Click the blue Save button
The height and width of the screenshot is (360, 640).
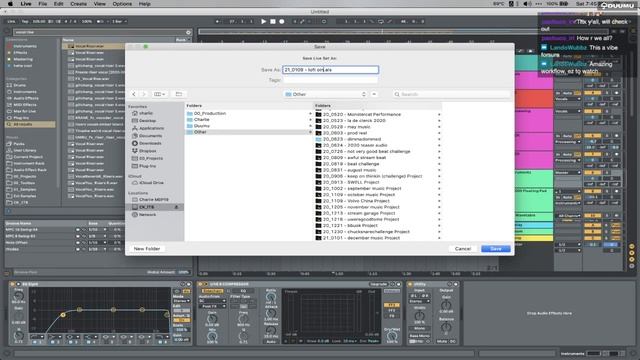pyautogui.click(x=496, y=249)
